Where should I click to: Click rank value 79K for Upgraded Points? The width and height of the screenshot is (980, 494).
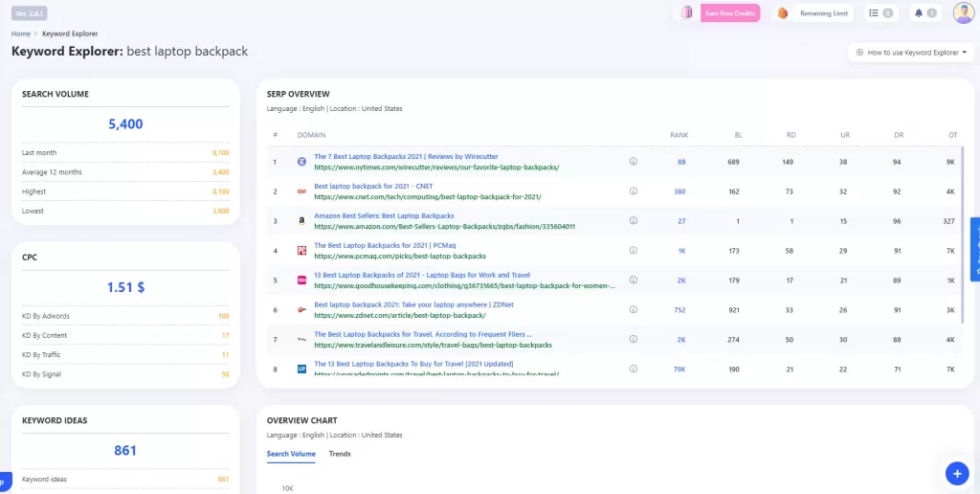[x=679, y=369]
